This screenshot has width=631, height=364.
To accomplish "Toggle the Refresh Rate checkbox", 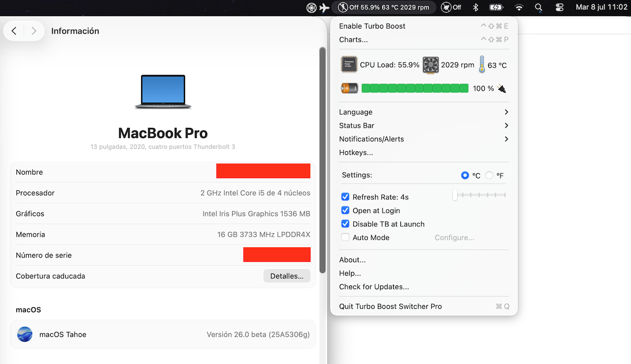I will tap(345, 197).
